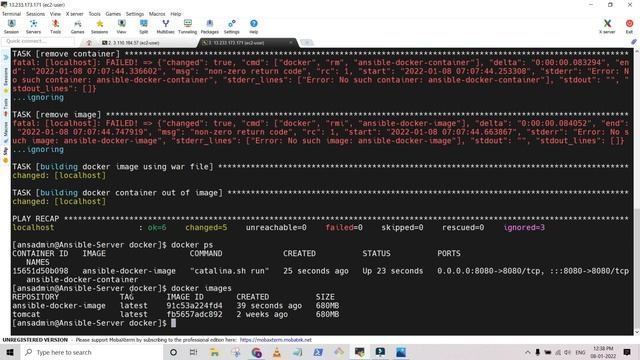
Task: Open the Help menu
Action: [x=176, y=14]
